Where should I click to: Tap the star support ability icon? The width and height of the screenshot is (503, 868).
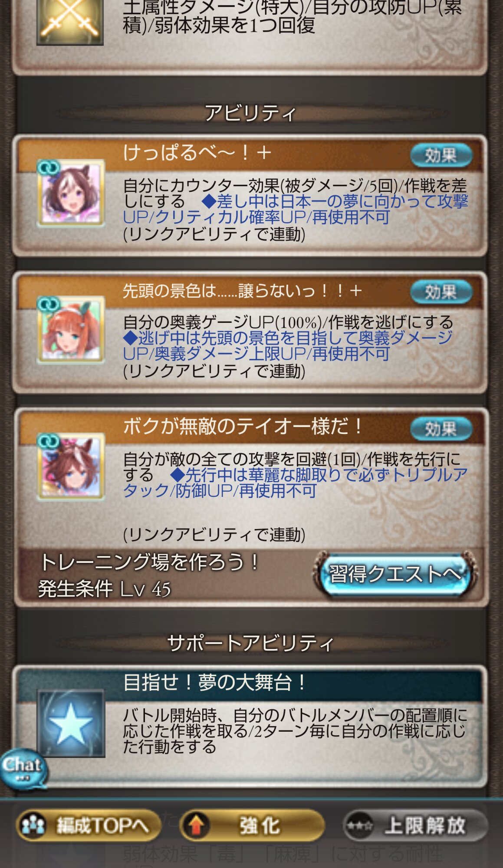click(x=71, y=723)
